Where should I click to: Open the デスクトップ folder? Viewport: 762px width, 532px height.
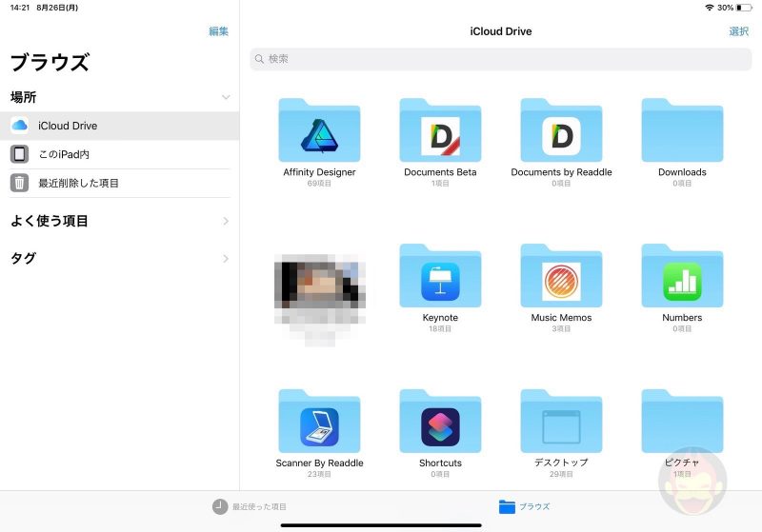[561, 422]
